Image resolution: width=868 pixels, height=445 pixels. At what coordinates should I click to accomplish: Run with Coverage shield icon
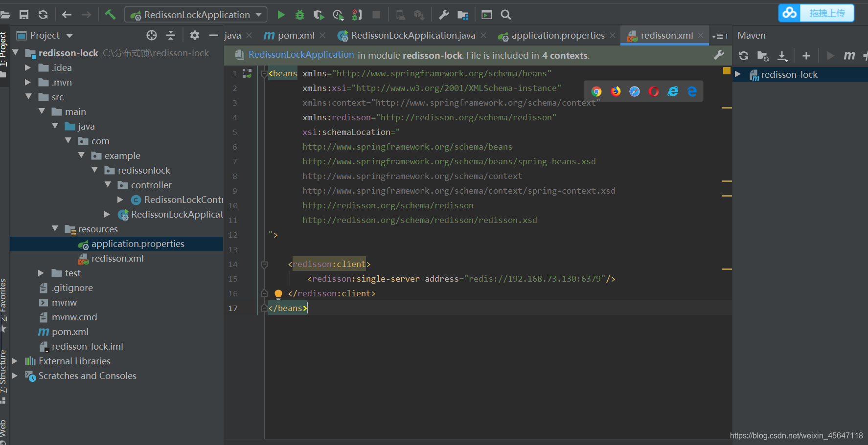coord(319,15)
